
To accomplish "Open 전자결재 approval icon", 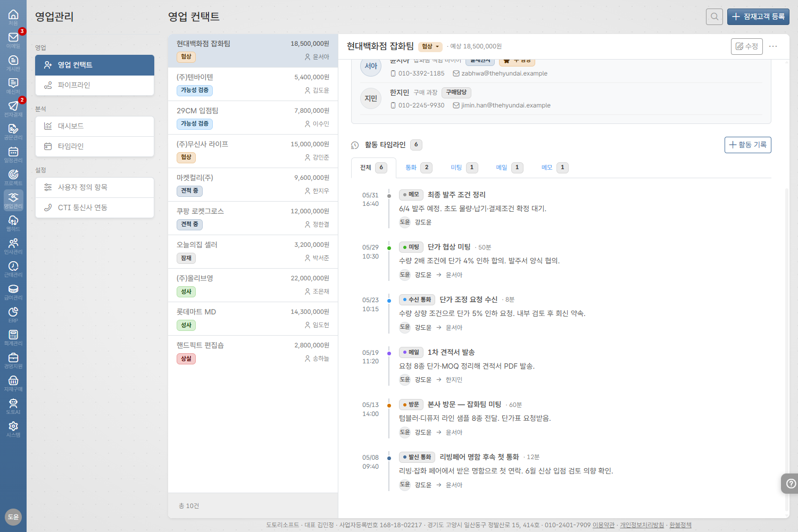I will tap(13, 109).
